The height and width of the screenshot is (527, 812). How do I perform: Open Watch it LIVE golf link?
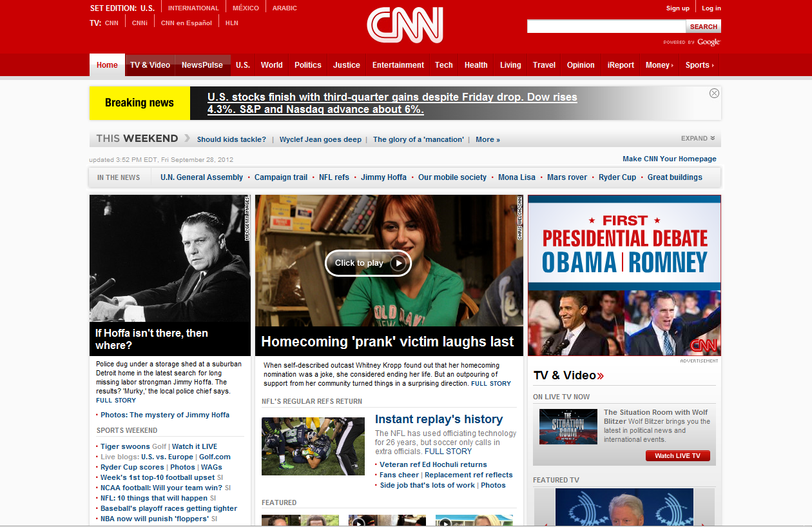195,446
